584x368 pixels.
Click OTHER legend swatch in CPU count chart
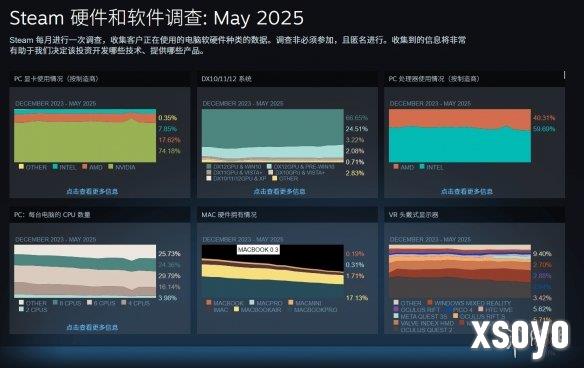[21, 302]
